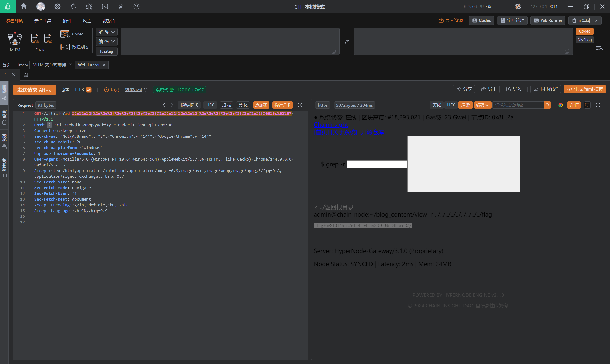Save the fuzzer tab with disk icon
The height and width of the screenshot is (364, 610).
click(26, 75)
